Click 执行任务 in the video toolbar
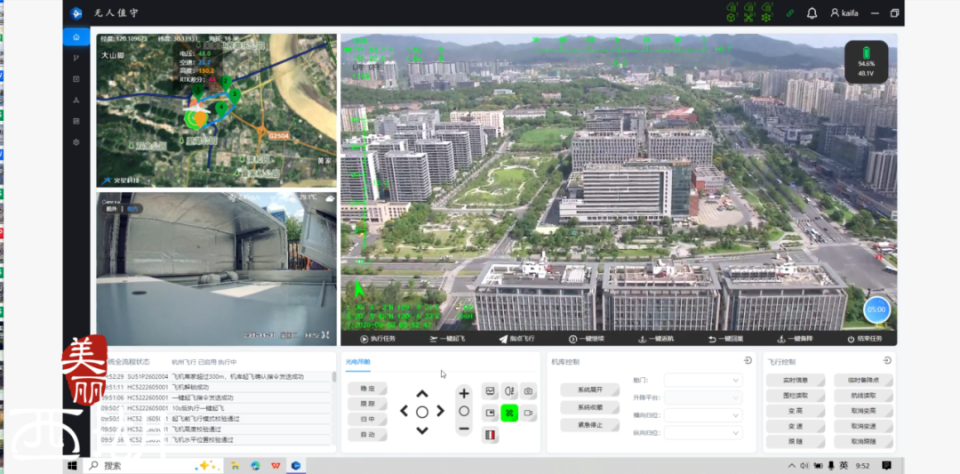Viewport: 960px width, 474px height. (378, 339)
